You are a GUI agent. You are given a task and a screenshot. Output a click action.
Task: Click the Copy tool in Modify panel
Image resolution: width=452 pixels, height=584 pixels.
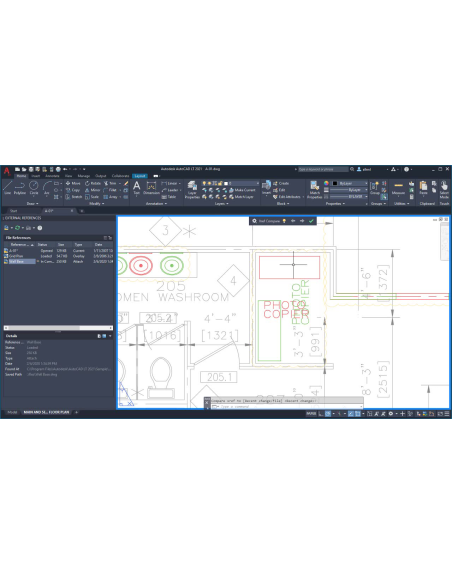tap(73, 190)
